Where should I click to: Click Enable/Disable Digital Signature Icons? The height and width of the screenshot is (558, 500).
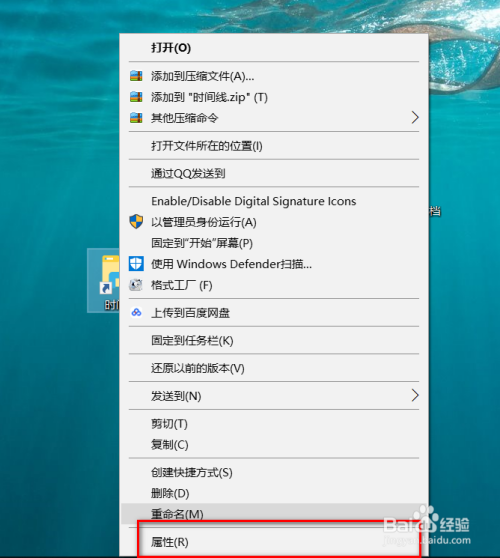pos(274,201)
